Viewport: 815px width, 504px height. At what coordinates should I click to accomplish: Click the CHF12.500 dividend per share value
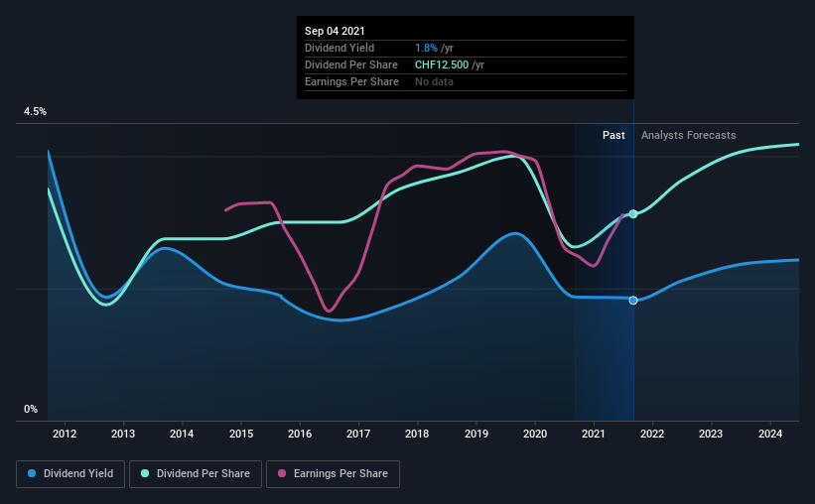[x=442, y=64]
